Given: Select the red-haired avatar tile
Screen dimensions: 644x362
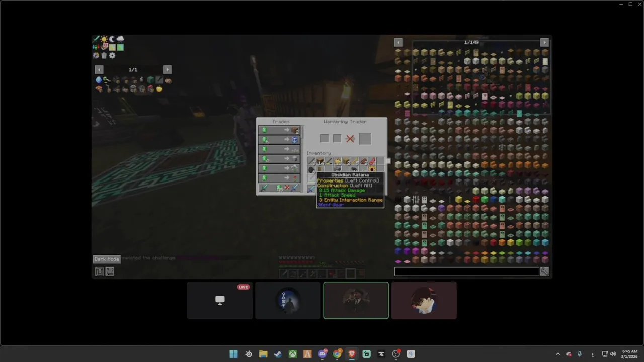Looking at the screenshot, I should [x=424, y=300].
